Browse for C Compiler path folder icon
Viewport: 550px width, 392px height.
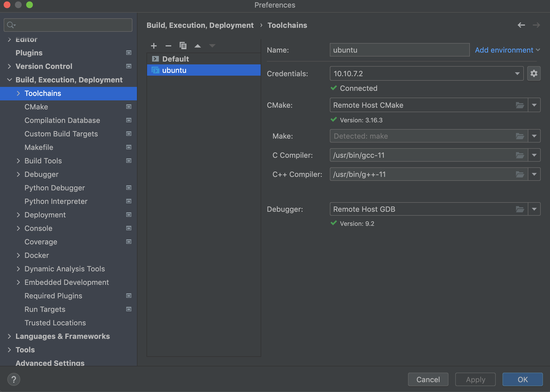[x=520, y=155]
